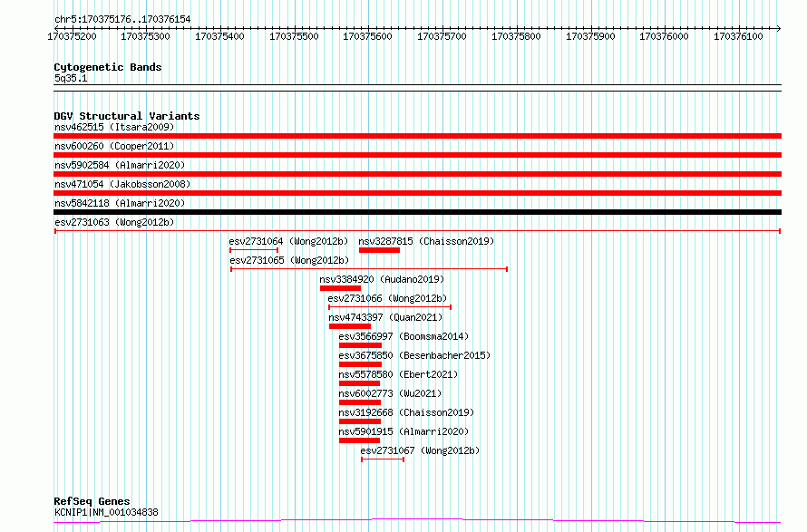The height and width of the screenshot is (532, 807).
Task: Open the nsv5842118 (Almarri2020) label
Action: pyautogui.click(x=120, y=203)
